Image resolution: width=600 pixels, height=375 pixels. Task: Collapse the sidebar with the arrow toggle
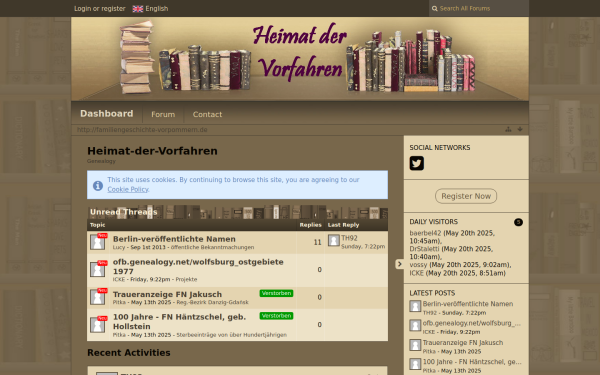[x=399, y=264]
